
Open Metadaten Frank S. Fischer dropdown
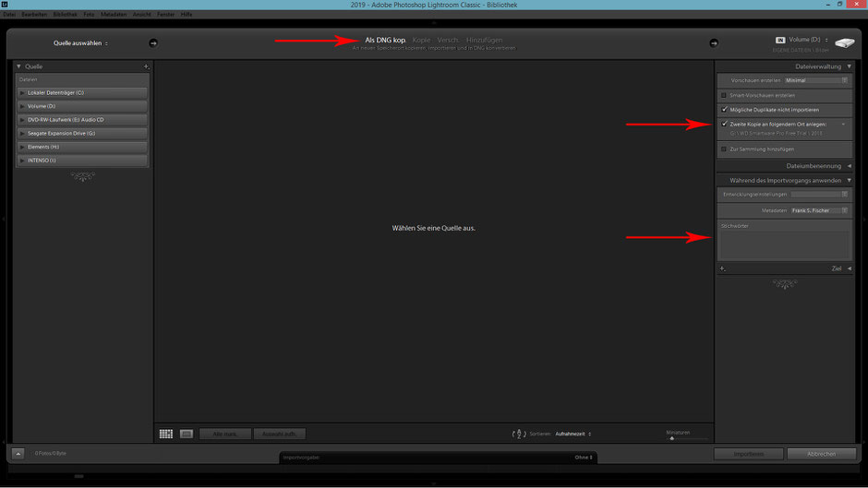pos(819,210)
